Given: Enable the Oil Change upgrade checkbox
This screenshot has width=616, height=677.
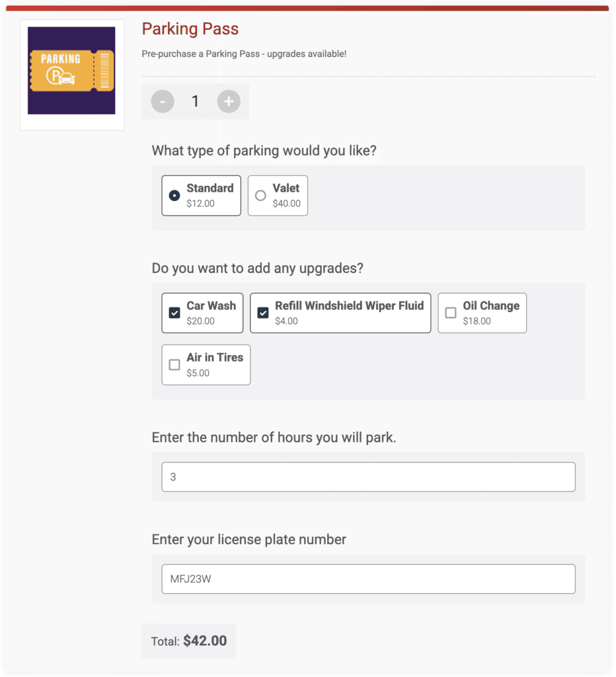Looking at the screenshot, I should [x=451, y=313].
